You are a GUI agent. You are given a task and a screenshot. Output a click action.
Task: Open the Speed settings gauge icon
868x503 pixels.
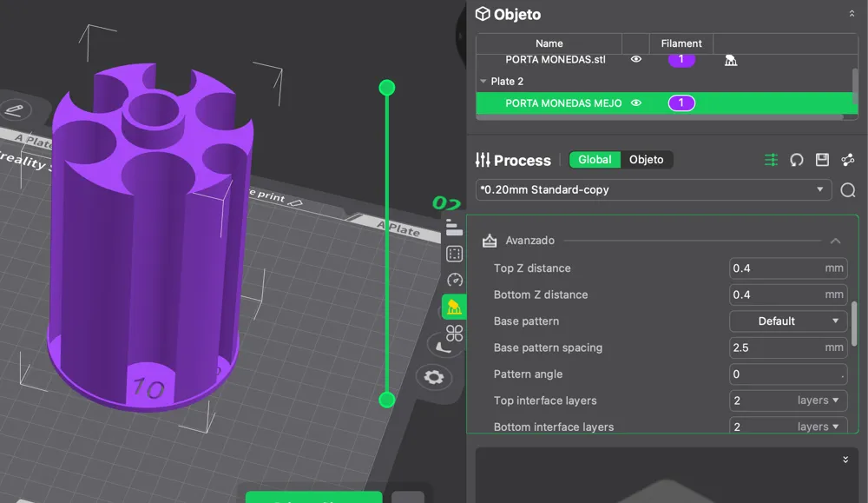tap(454, 281)
